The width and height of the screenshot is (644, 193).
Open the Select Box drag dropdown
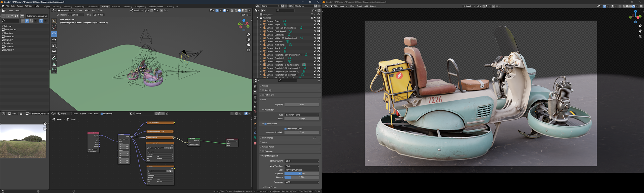(99, 15)
